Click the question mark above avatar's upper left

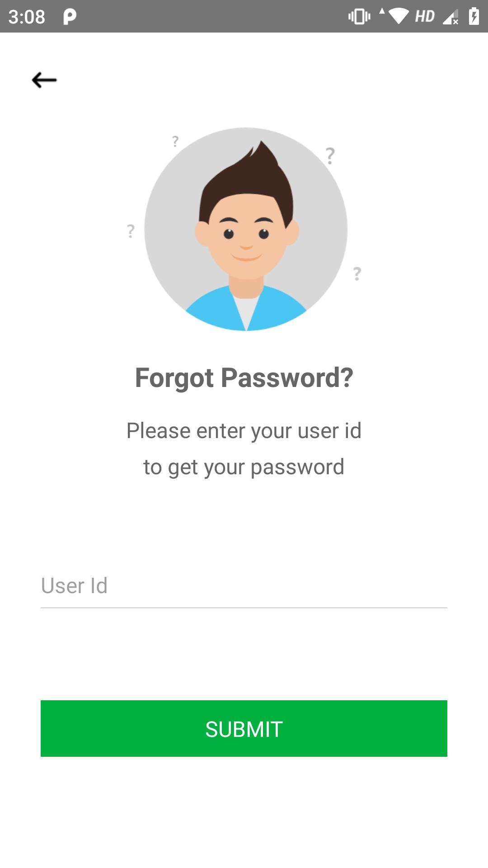(175, 141)
